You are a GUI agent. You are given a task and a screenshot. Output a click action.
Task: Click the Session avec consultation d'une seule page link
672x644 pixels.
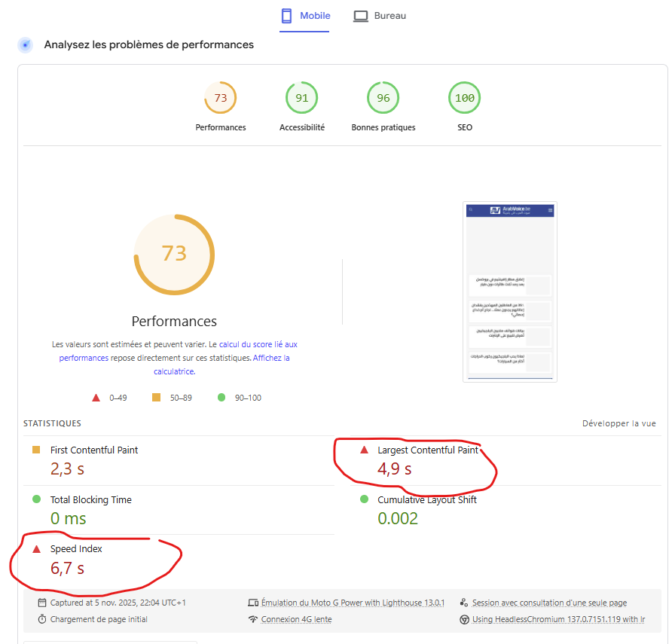point(549,603)
